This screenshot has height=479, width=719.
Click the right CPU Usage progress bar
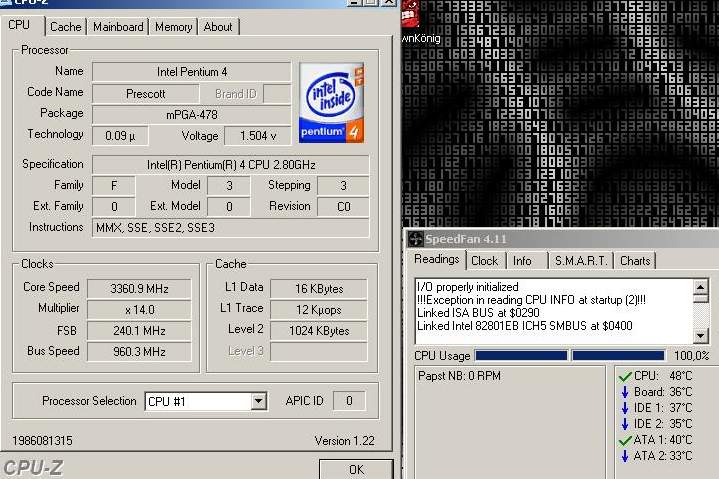[618, 356]
